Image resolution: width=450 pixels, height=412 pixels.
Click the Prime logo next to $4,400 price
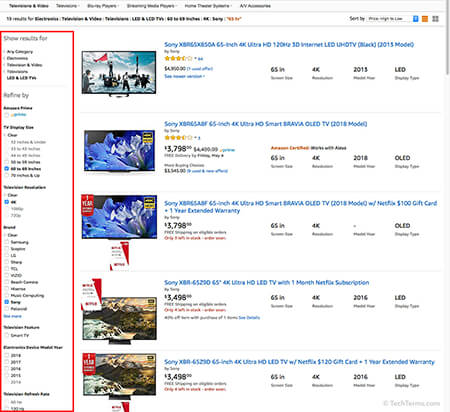[227, 150]
